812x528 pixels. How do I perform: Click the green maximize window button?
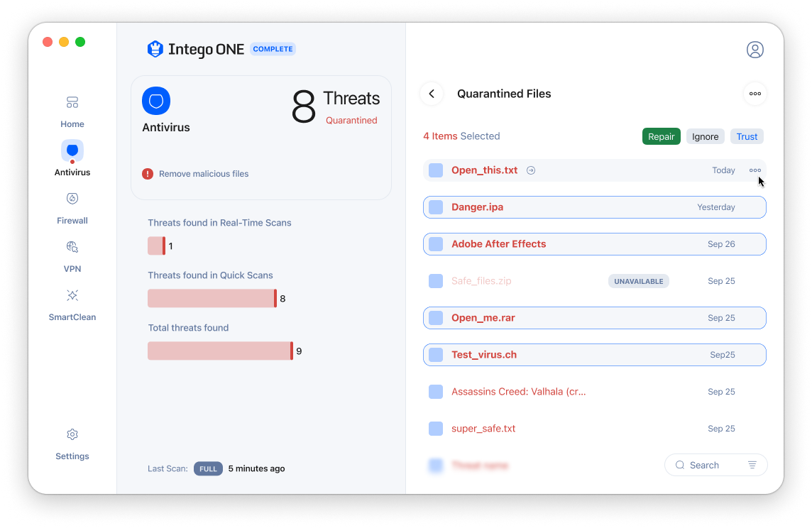click(x=80, y=42)
